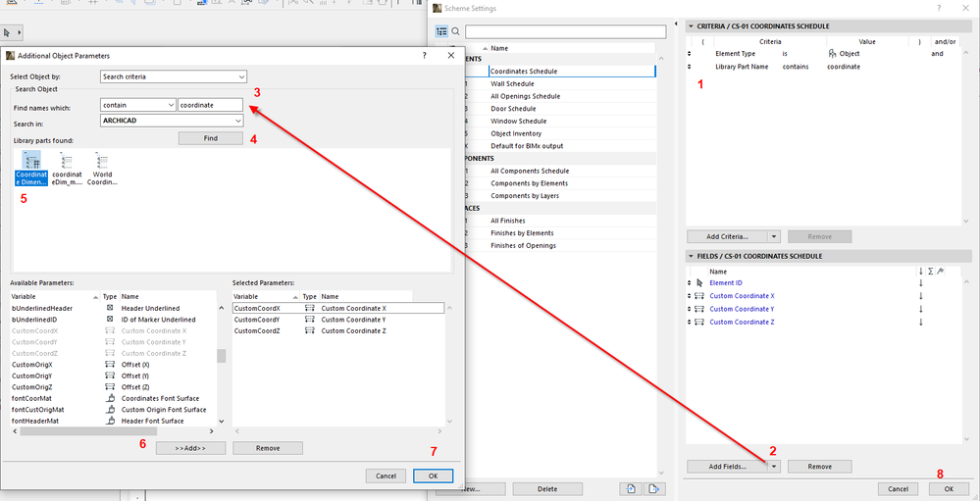Viewport: 980px width, 501px height.
Task: Click the sort arrow for Custom Coordinate Y field
Action: 920,309
